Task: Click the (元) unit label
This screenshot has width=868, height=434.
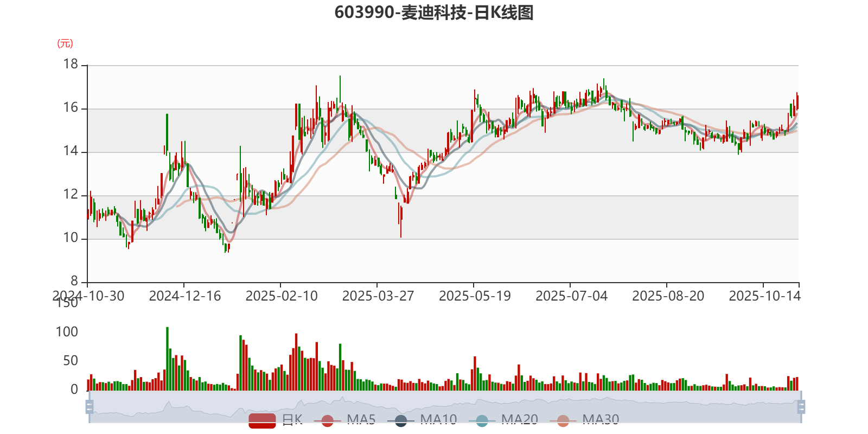Action: [65, 43]
